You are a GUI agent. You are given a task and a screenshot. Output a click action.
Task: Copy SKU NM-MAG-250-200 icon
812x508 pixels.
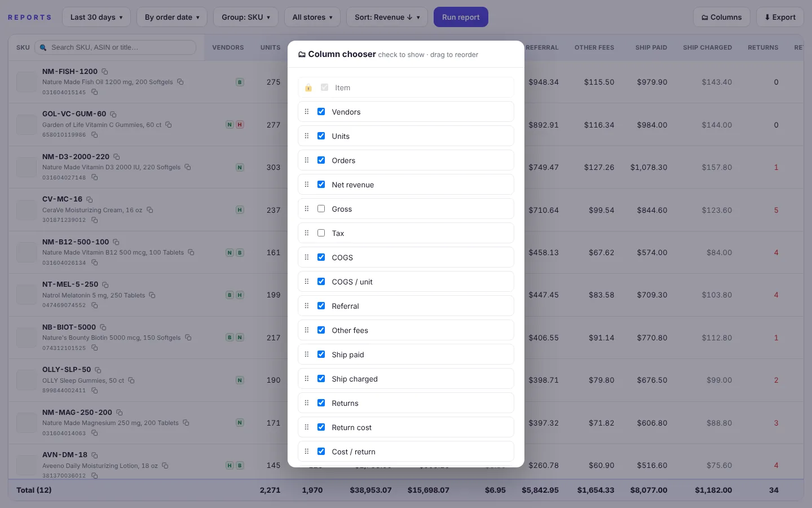(x=120, y=413)
